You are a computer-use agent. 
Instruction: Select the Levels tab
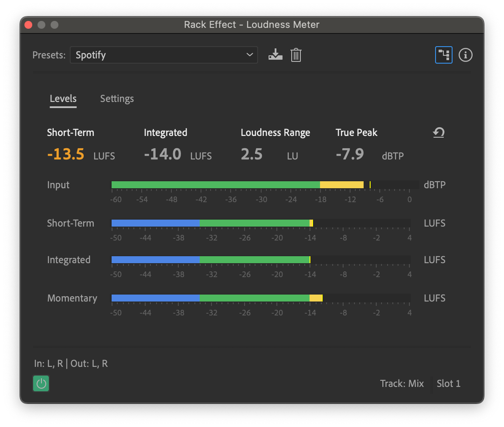[63, 98]
